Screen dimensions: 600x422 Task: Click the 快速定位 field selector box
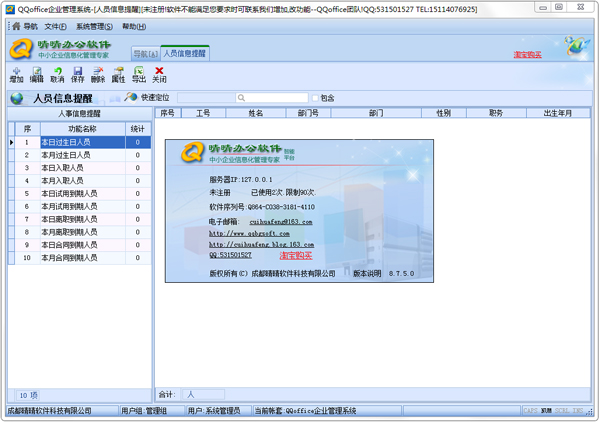coord(206,98)
